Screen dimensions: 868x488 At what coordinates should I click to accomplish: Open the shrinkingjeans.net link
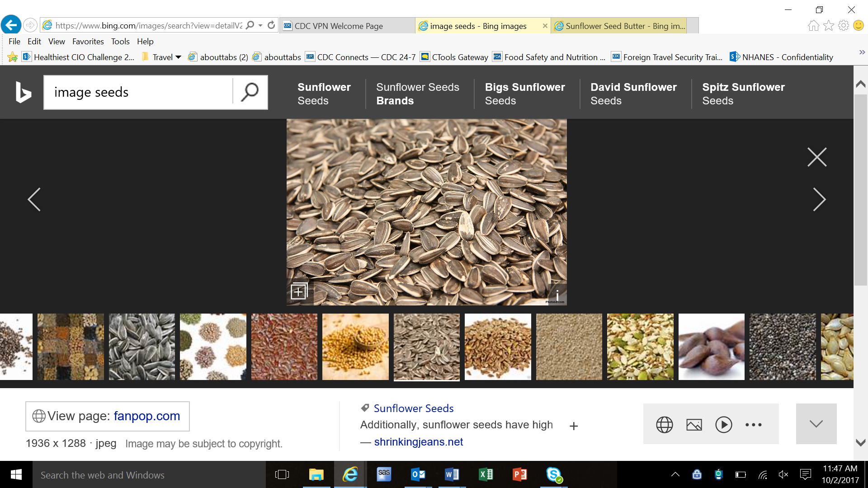click(x=418, y=442)
